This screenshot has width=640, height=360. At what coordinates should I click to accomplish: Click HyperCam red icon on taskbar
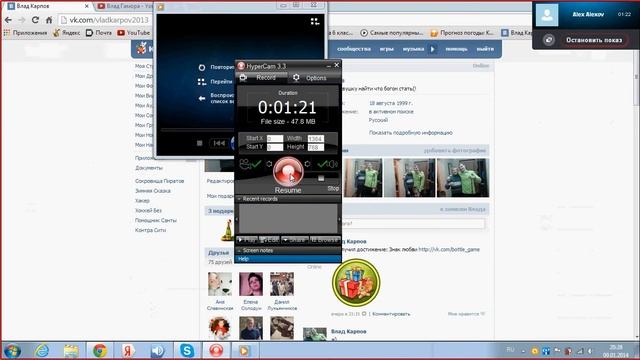(x=216, y=351)
